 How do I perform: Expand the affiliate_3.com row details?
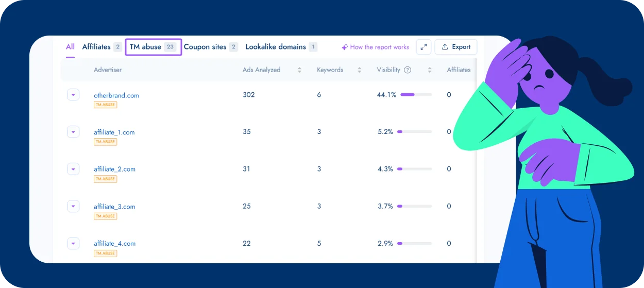[x=73, y=206]
